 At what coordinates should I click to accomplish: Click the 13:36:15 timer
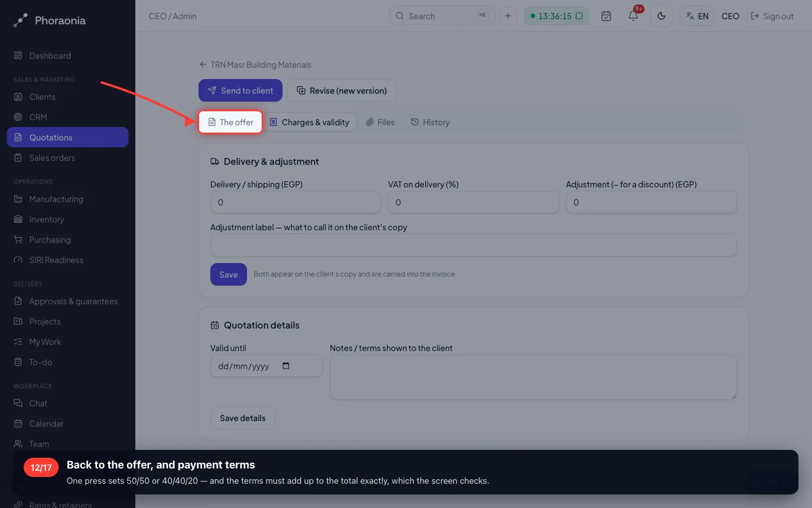coord(557,16)
